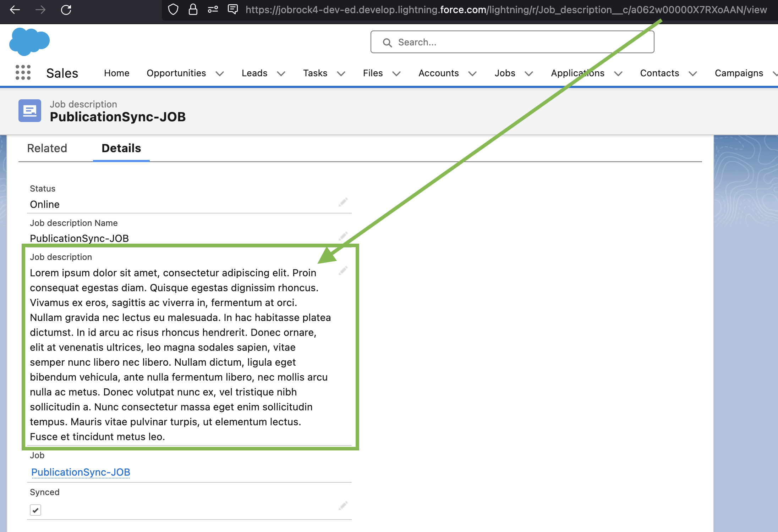Switch to the Related tab

[x=47, y=148]
